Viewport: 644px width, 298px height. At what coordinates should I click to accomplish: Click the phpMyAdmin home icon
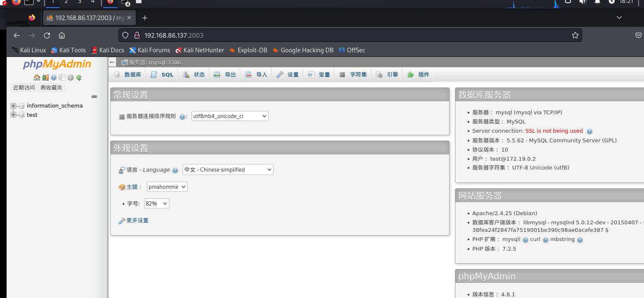click(37, 77)
